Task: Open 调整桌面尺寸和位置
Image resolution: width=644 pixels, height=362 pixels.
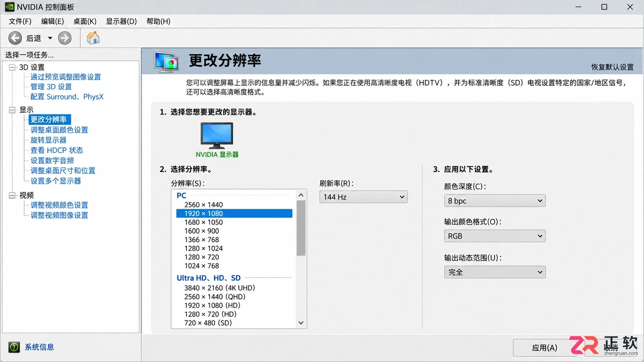Action: coord(63,170)
